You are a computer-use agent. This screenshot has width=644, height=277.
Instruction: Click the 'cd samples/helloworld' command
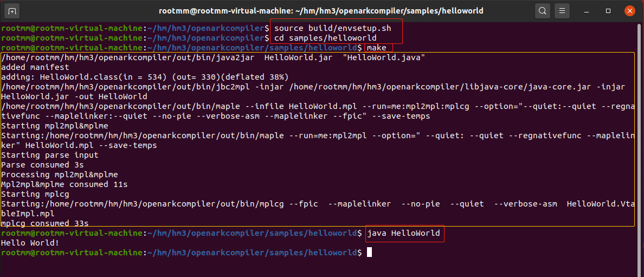(x=325, y=38)
